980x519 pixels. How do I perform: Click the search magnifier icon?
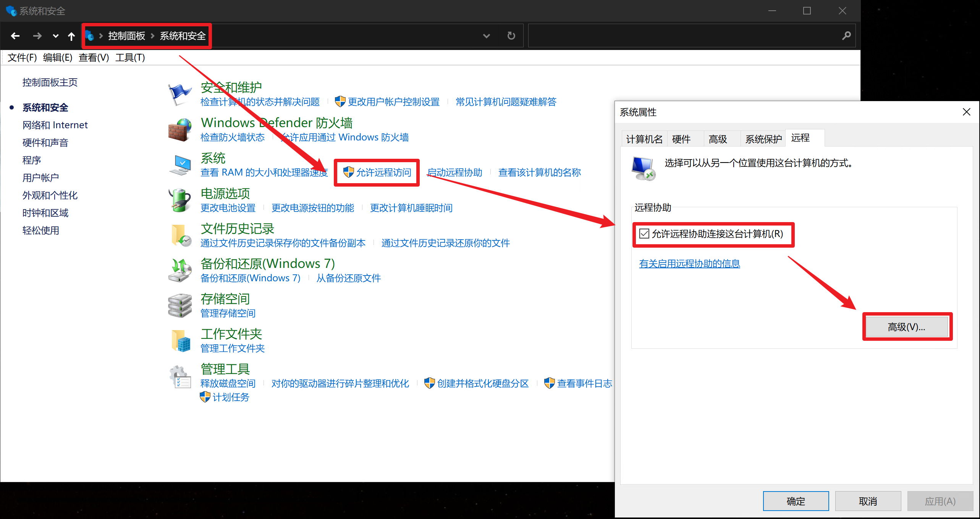(x=846, y=36)
